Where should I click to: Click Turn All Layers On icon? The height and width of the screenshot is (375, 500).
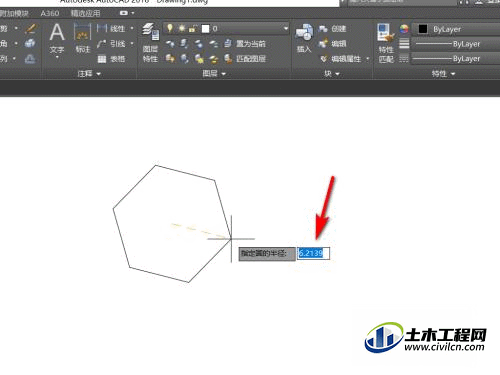tap(170, 59)
